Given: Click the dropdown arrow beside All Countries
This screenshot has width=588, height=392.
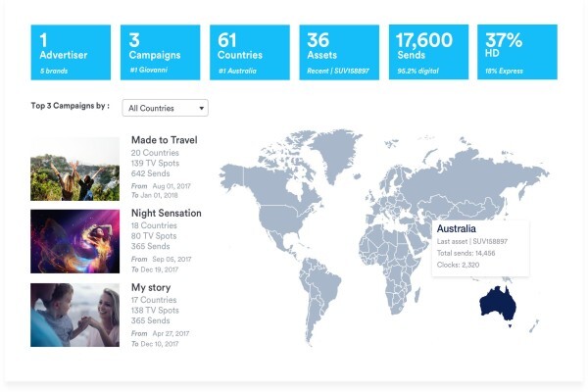Looking at the screenshot, I should [201, 109].
